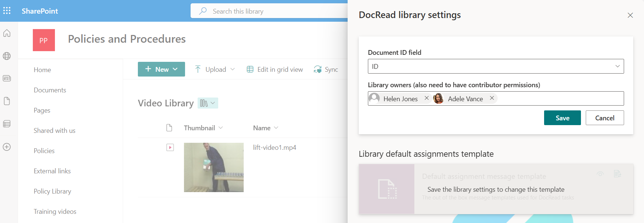Open the Name column header menu
The image size is (644, 223).
(x=266, y=128)
